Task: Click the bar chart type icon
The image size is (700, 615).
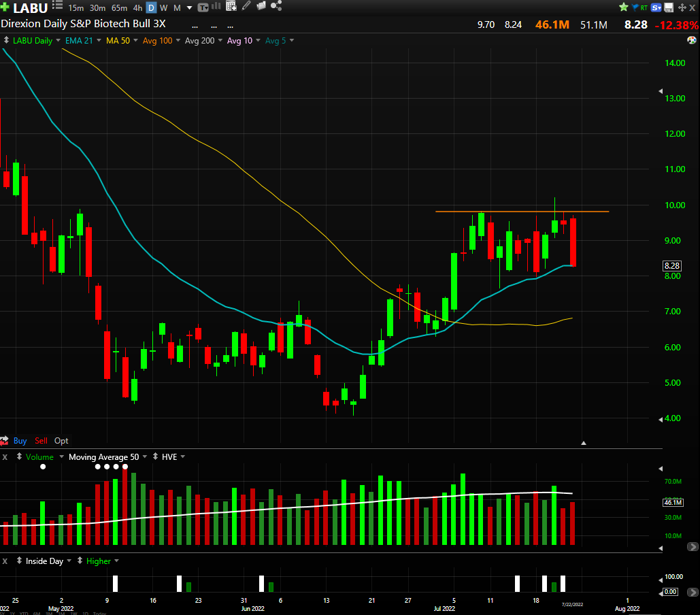Action: pos(216,6)
